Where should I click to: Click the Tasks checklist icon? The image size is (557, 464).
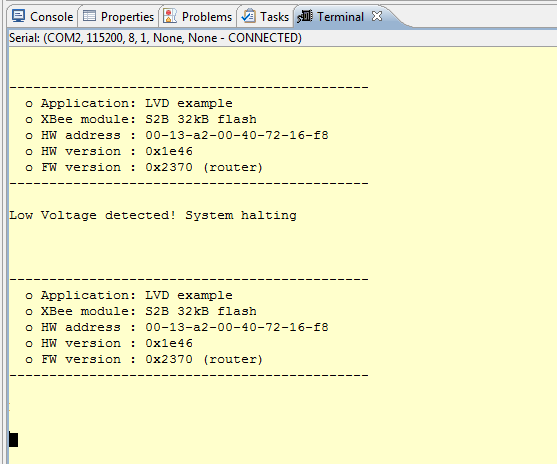point(248,16)
